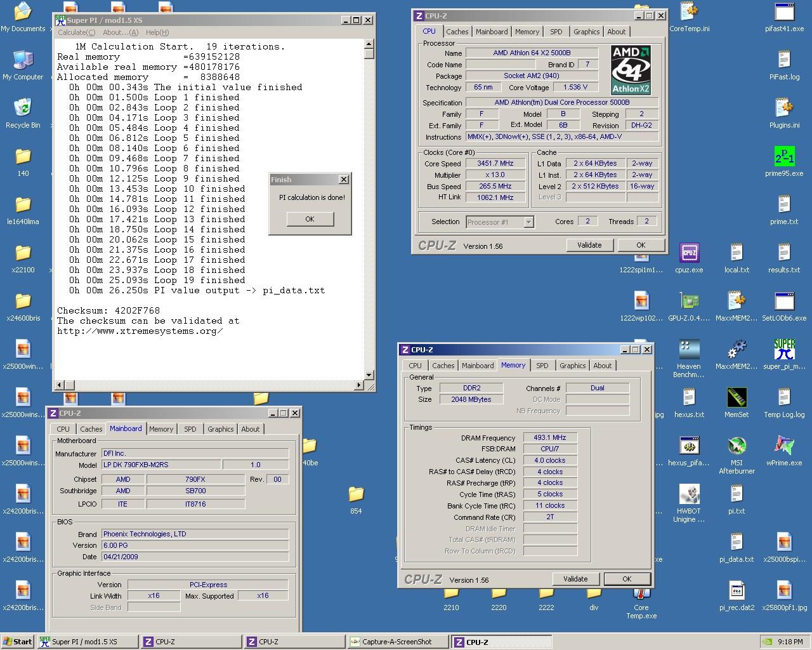The height and width of the screenshot is (650, 812).
Task: Open About menu in Super PI
Action: [x=120, y=32]
